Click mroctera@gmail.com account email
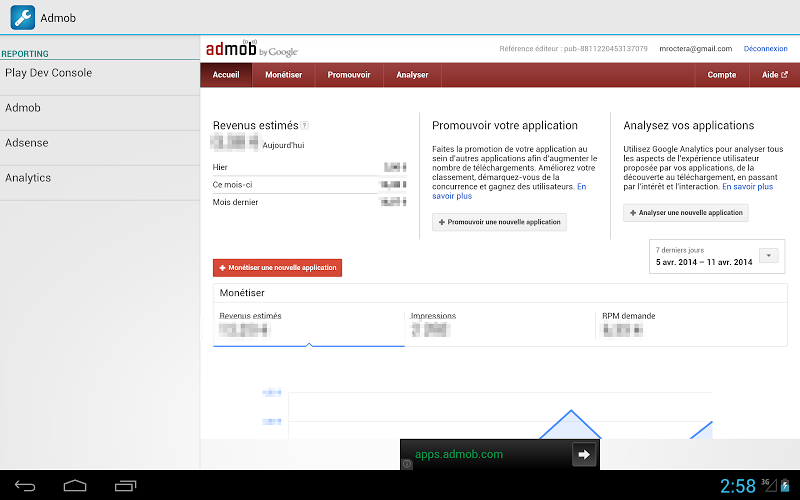Image resolution: width=800 pixels, height=500 pixels. point(695,49)
